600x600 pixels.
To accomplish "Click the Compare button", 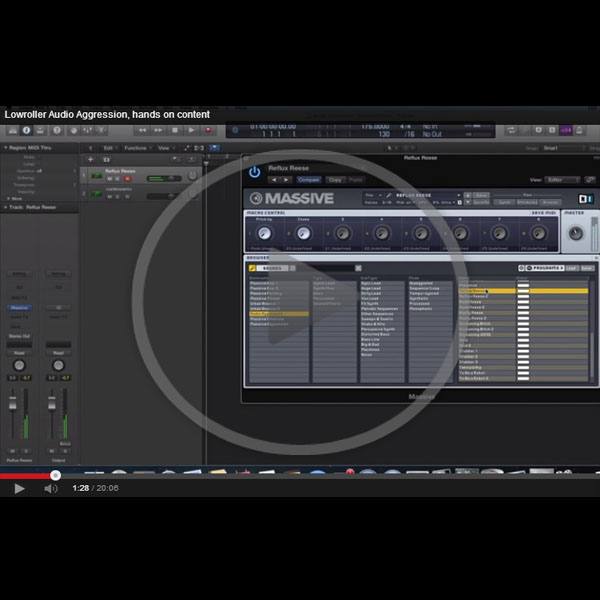I will [309, 180].
